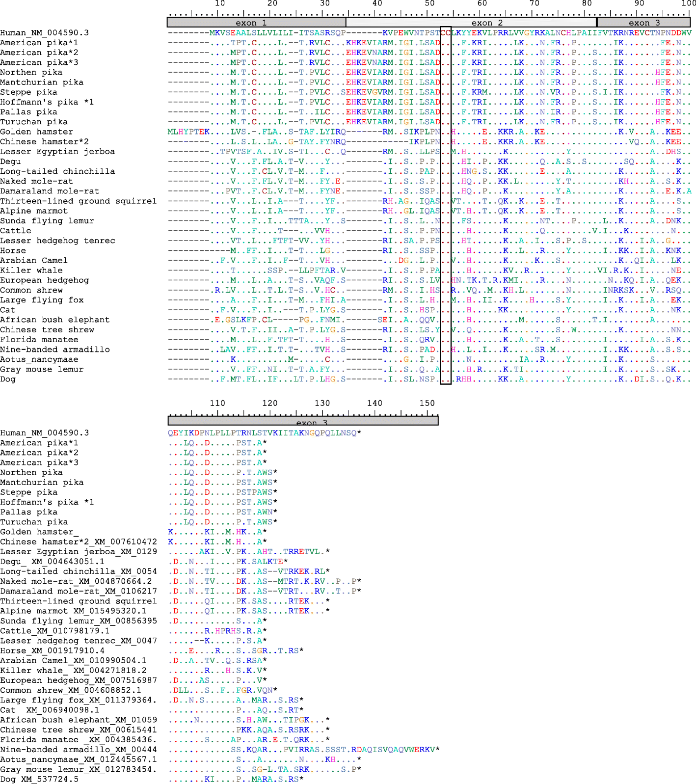
Task: Click 'Aotus_nancymaae' label in first alignment block
Action: 39,359
